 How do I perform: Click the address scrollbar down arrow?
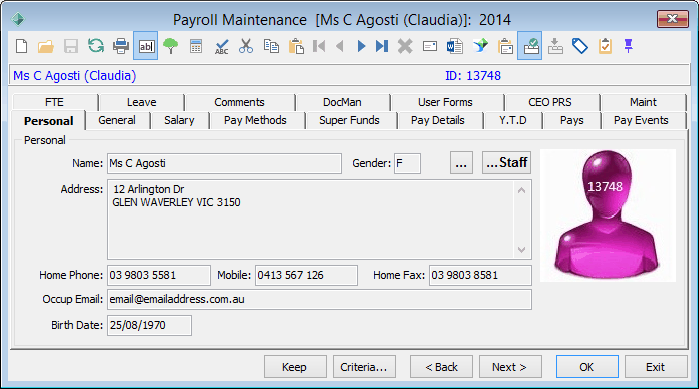click(x=521, y=250)
